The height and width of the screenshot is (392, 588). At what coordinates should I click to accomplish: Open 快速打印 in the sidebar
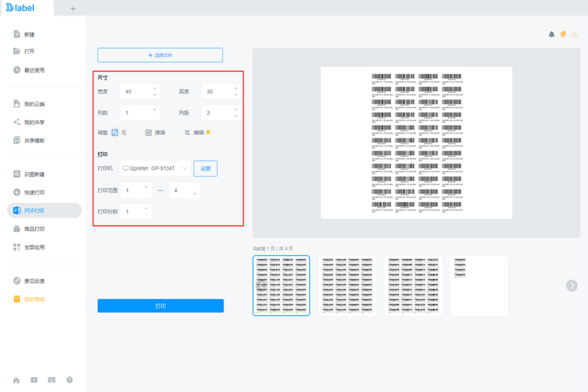tap(34, 193)
